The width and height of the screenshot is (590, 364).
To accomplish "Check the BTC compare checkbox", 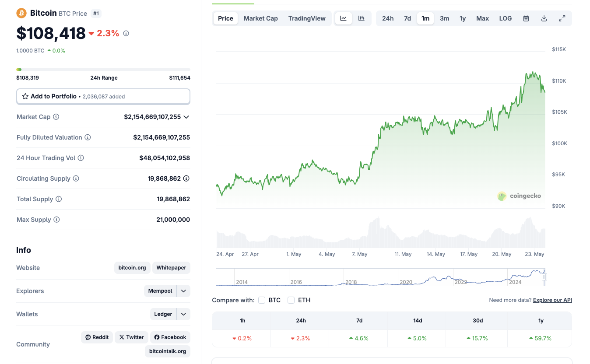I will pos(262,300).
